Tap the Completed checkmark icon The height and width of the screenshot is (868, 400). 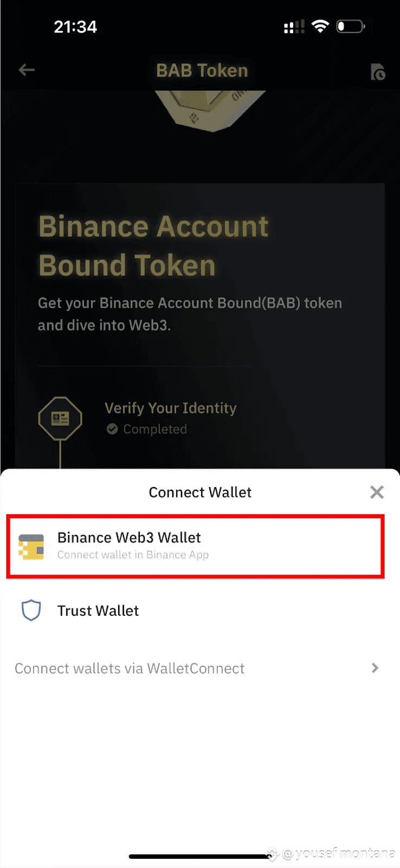point(112,429)
